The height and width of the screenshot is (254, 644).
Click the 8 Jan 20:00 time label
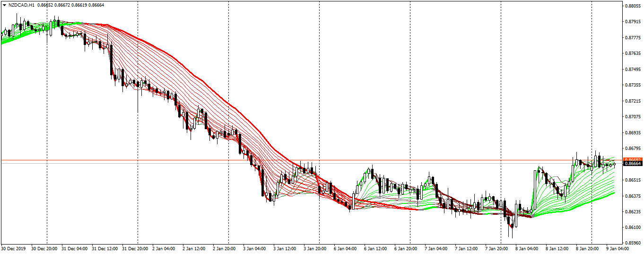588,248
